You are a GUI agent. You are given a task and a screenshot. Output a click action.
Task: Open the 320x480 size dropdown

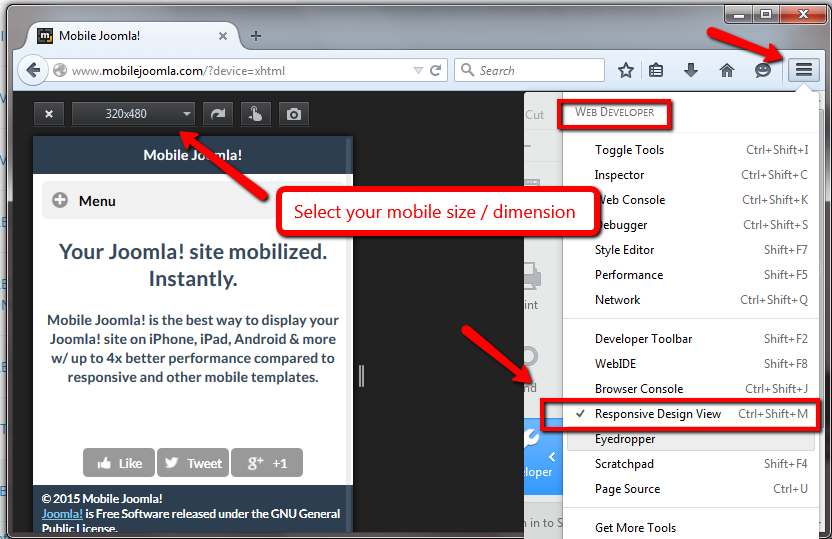pyautogui.click(x=133, y=114)
